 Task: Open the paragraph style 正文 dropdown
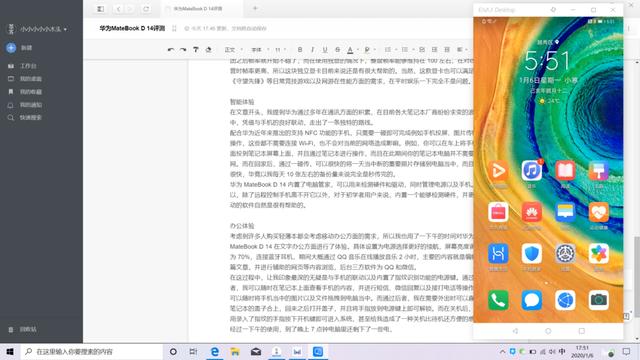[233, 50]
